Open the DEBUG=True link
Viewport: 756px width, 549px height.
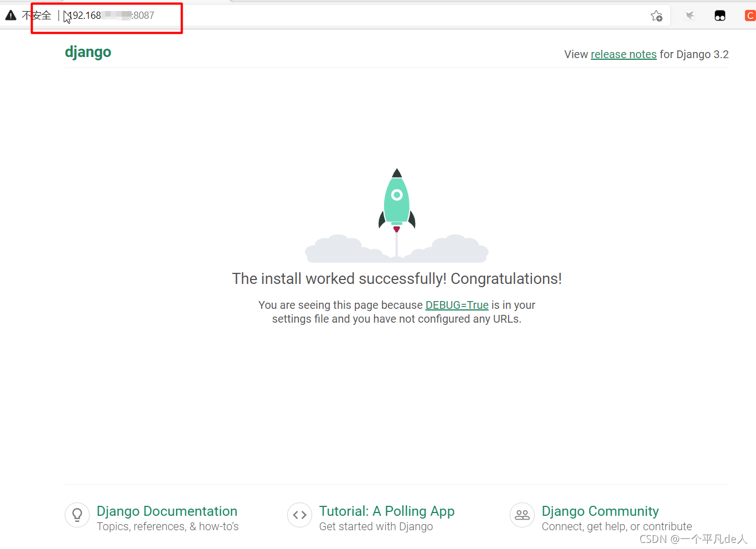(x=457, y=305)
